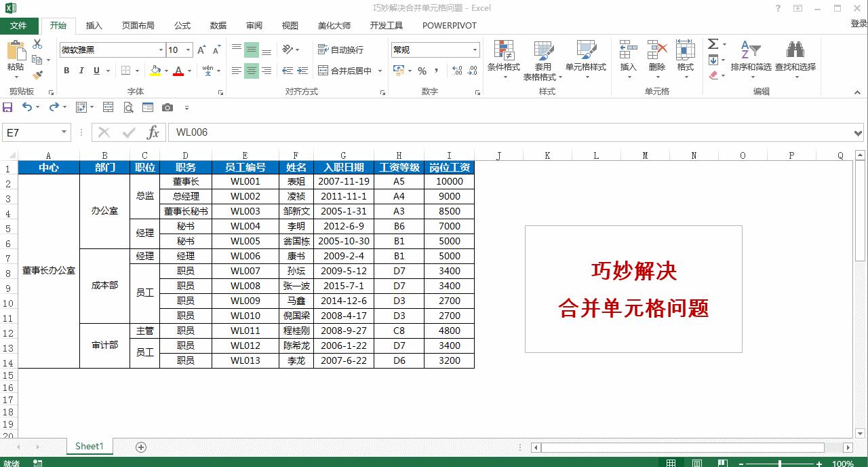Click the AutoSum (Σ) icon
The image size is (868, 467).
pos(713,43)
